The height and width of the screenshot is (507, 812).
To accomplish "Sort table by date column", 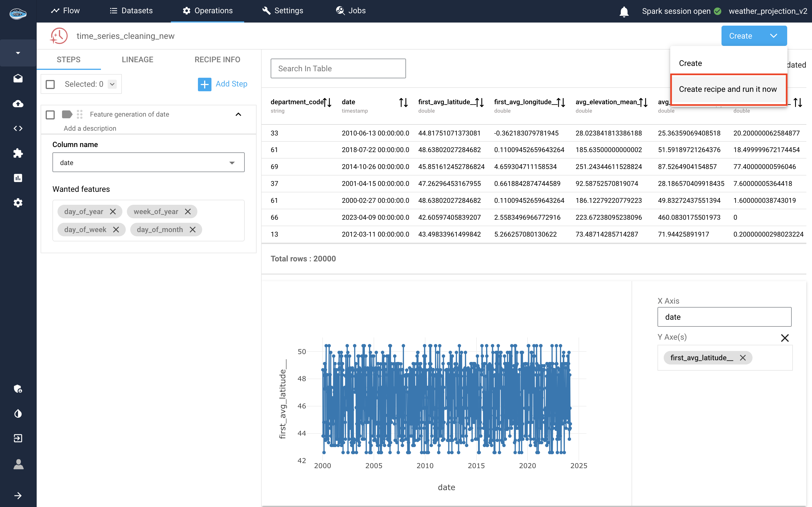I will pyautogui.click(x=403, y=103).
